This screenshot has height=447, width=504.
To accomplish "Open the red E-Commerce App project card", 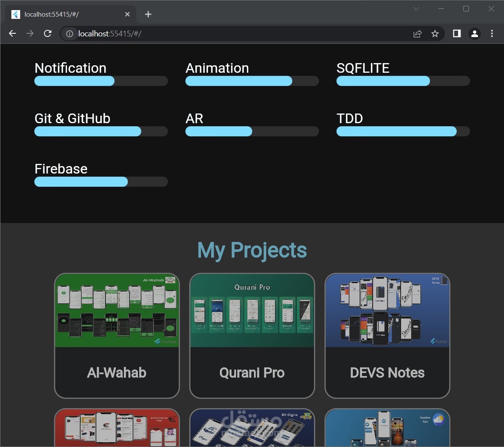I will click(x=117, y=428).
